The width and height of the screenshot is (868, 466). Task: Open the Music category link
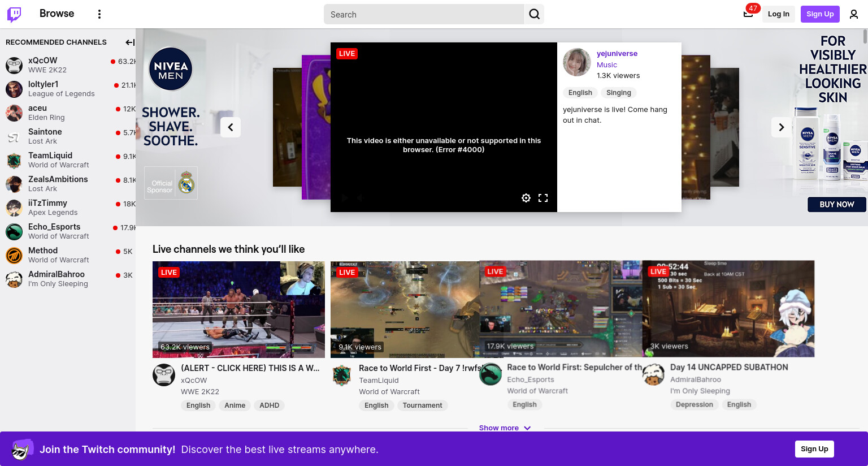[x=607, y=65]
